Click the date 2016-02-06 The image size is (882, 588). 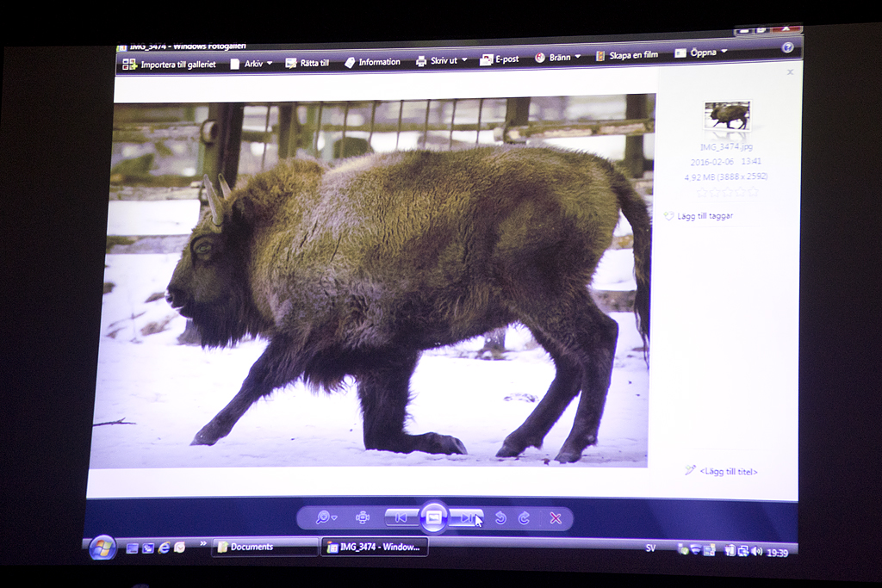tap(712, 162)
